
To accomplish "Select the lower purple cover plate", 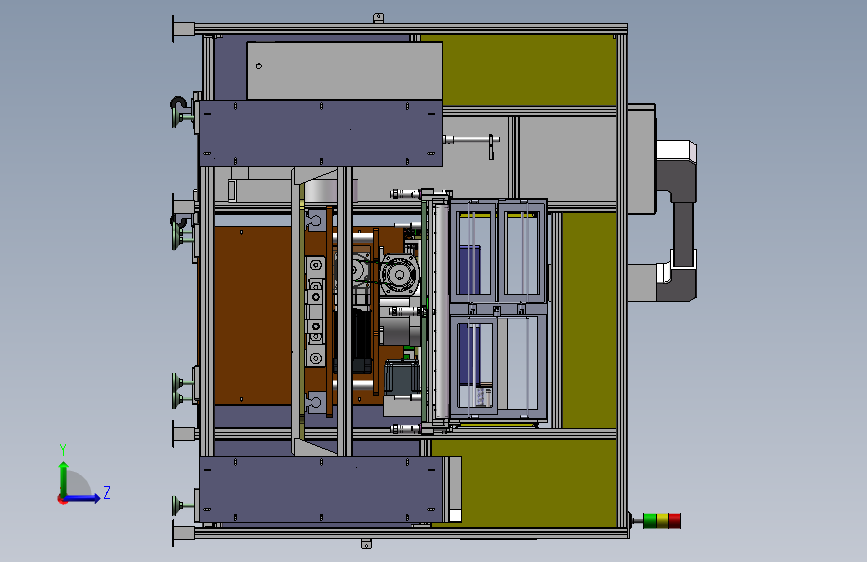I will (x=321, y=489).
